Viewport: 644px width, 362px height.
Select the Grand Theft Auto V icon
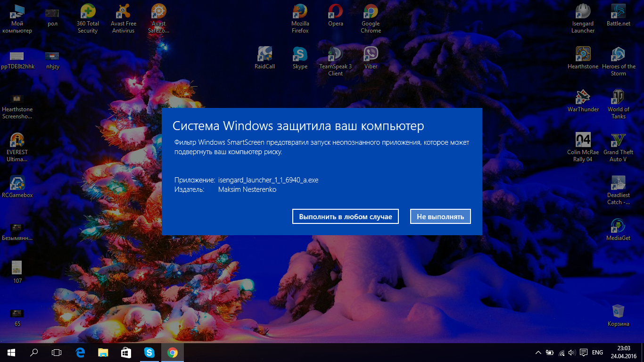[x=619, y=148]
